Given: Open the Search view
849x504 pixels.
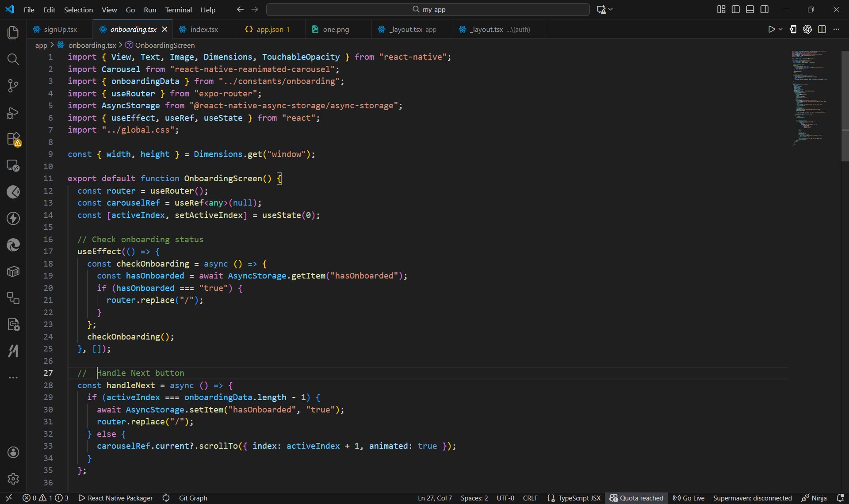Looking at the screenshot, I should click(13, 59).
